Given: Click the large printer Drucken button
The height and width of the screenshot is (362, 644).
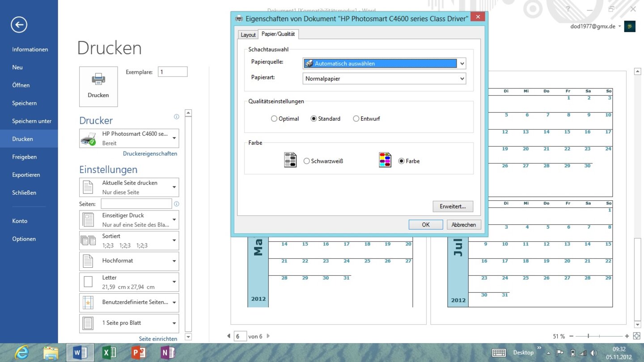Looking at the screenshot, I should pyautogui.click(x=98, y=87).
